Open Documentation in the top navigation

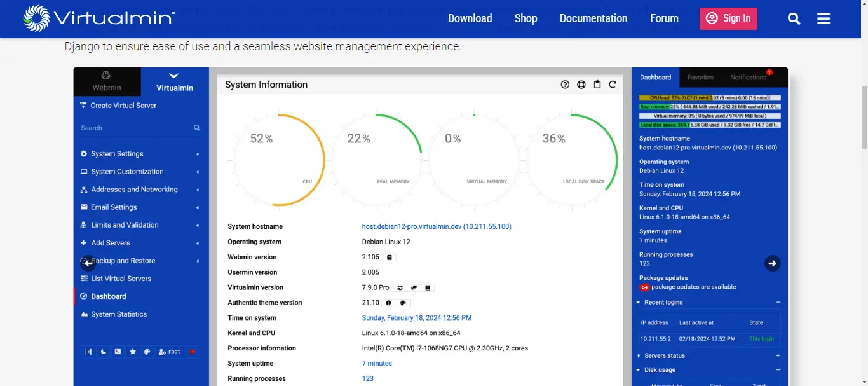point(593,18)
